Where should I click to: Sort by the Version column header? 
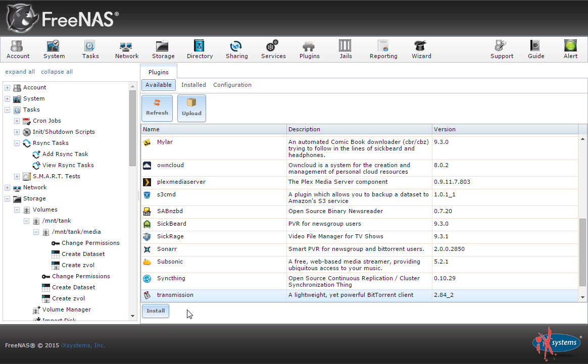pos(505,129)
